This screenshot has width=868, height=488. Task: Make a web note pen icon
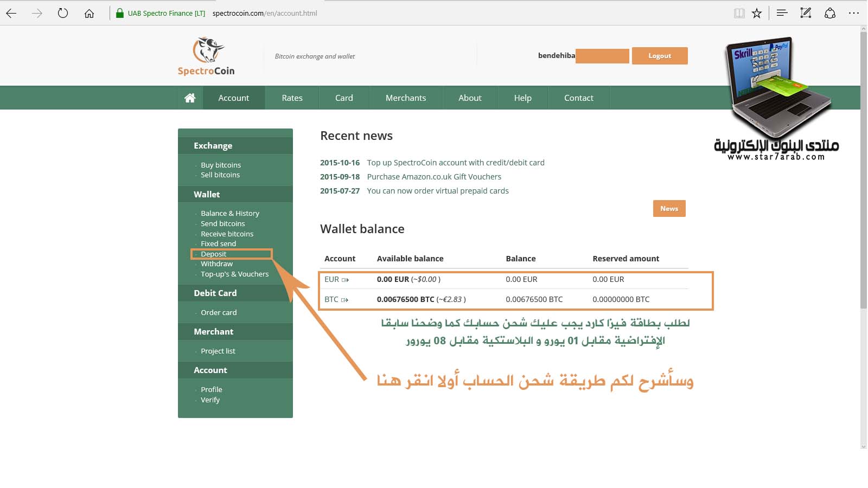pyautogui.click(x=806, y=13)
